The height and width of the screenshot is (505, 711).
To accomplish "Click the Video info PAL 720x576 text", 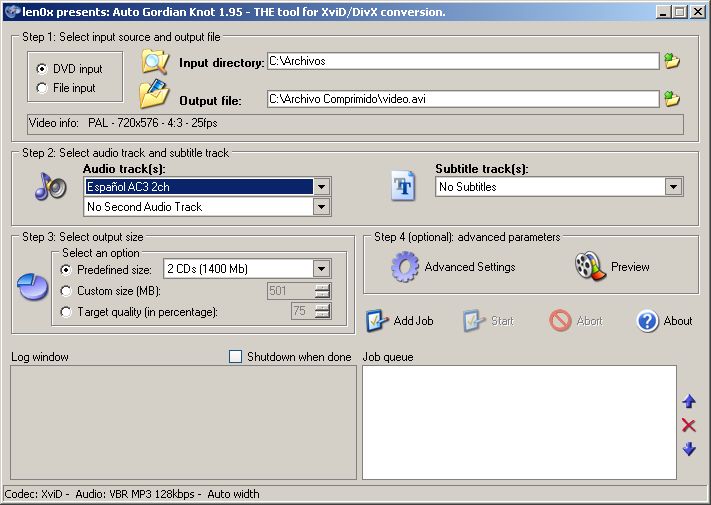I will (x=152, y=123).
